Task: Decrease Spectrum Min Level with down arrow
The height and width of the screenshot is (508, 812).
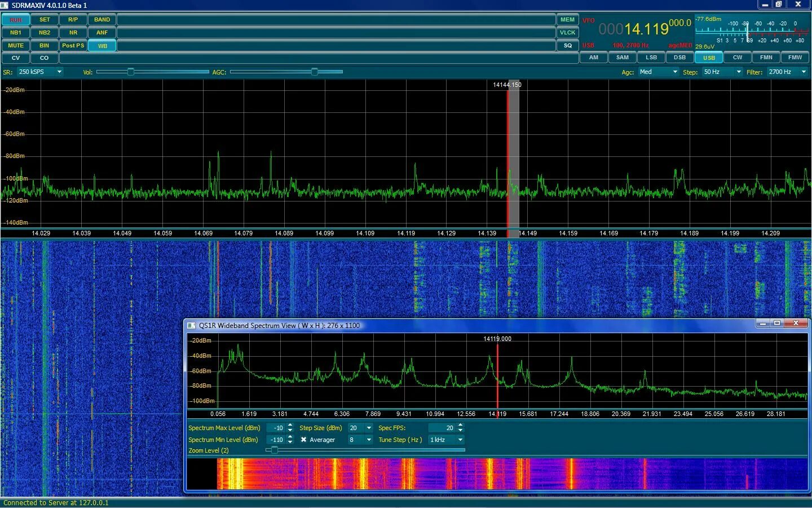Action: pyautogui.click(x=290, y=443)
